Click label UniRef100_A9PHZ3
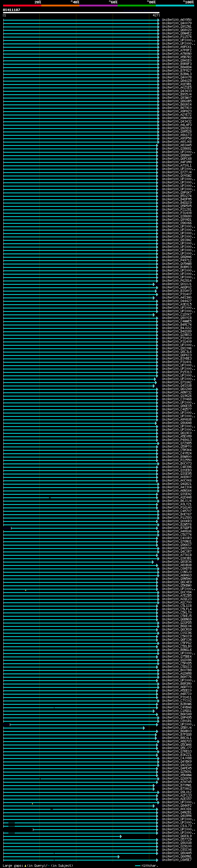This screenshot has width=197, height=868. (x=176, y=111)
